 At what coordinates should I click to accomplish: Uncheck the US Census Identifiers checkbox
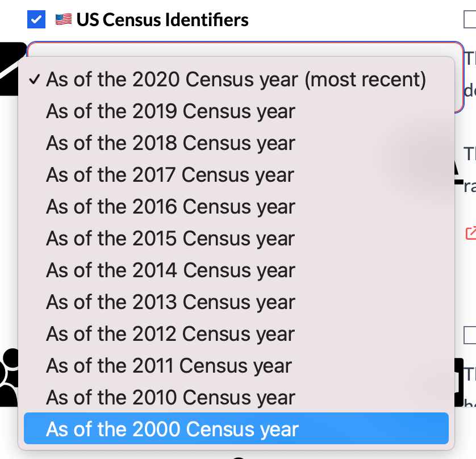click(x=36, y=19)
